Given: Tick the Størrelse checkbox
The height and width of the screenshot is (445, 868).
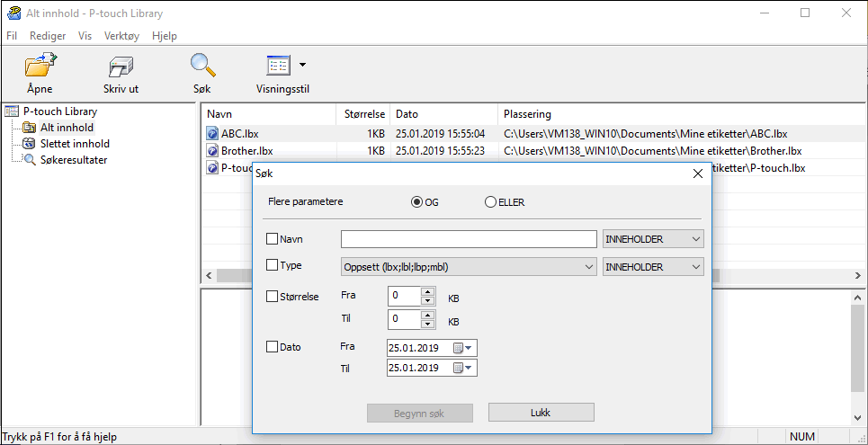Looking at the screenshot, I should pos(272,296).
